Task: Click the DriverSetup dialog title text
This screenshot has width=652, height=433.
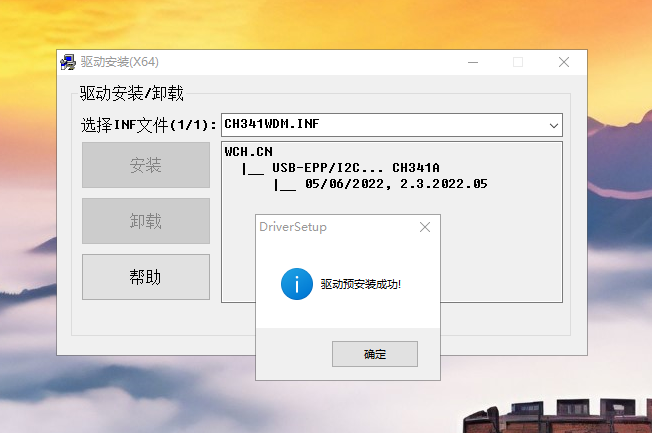Action: click(x=293, y=227)
